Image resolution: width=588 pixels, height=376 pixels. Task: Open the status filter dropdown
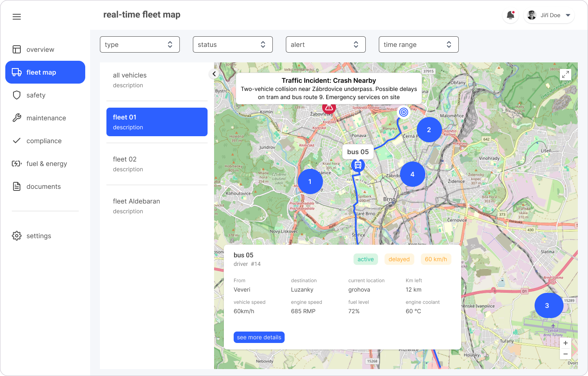232,44
